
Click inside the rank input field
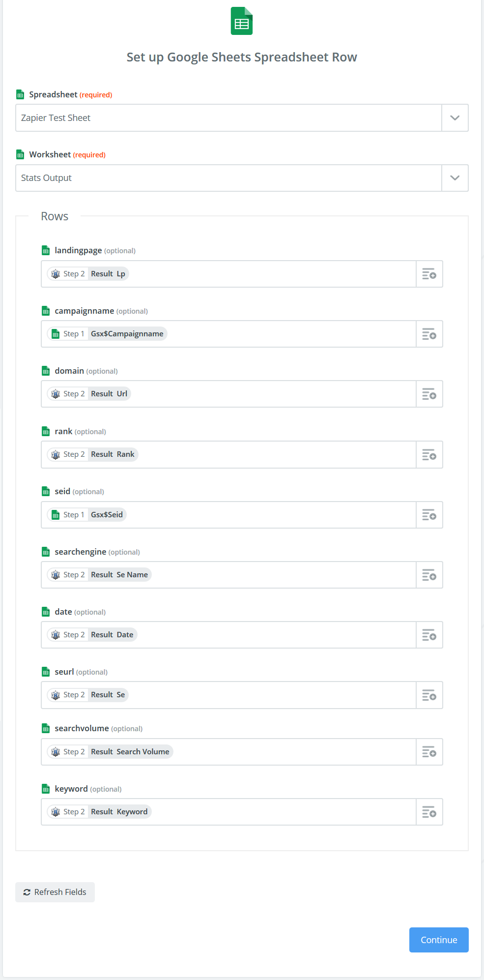coord(275,455)
